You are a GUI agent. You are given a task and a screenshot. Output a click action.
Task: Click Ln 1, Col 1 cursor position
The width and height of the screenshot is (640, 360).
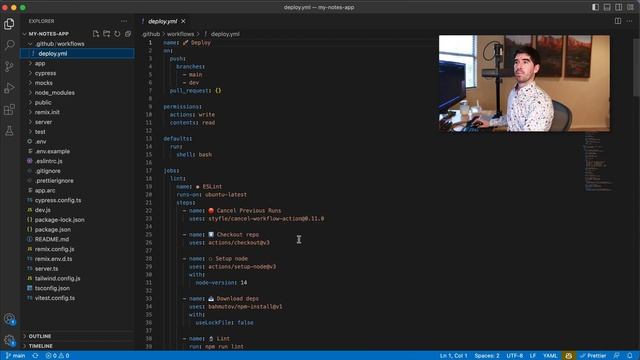tap(453, 356)
